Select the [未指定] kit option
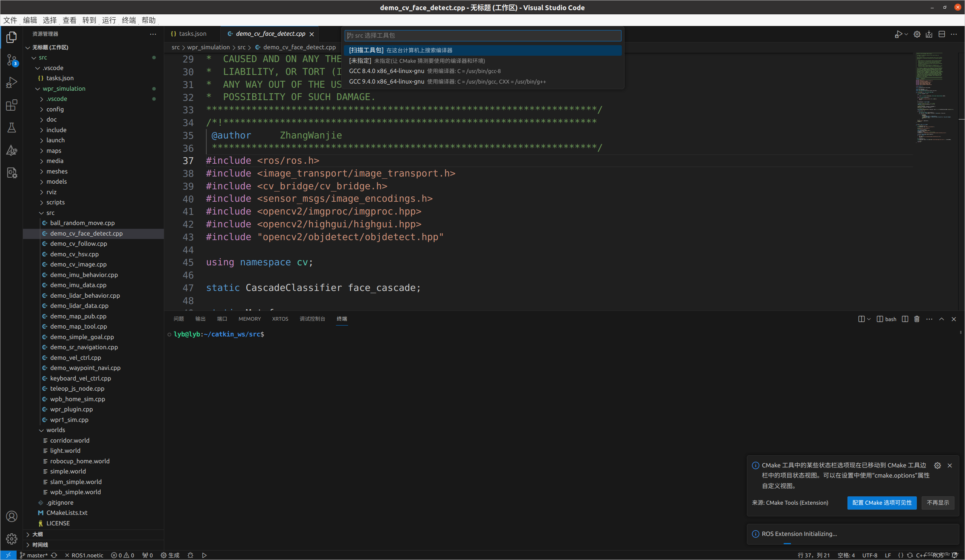965x560 pixels. coord(482,61)
